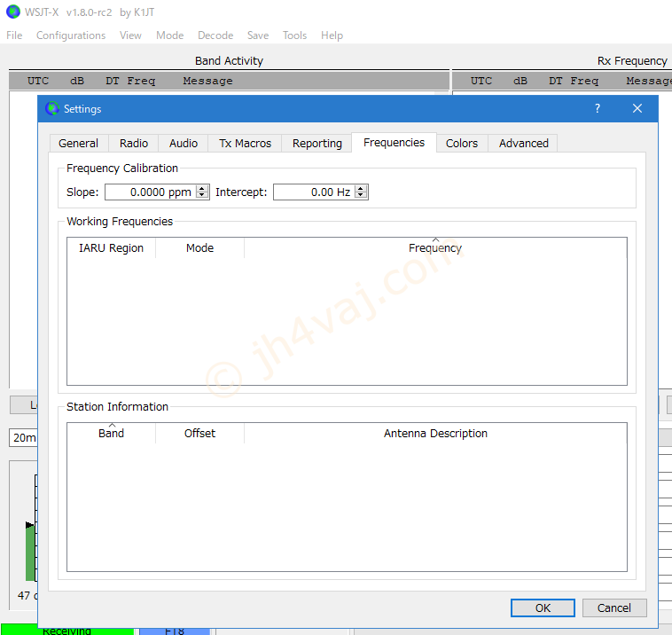Viewport: 672px width, 635px height.
Task: Decrease Slope value with down arrow
Action: pyautogui.click(x=202, y=195)
